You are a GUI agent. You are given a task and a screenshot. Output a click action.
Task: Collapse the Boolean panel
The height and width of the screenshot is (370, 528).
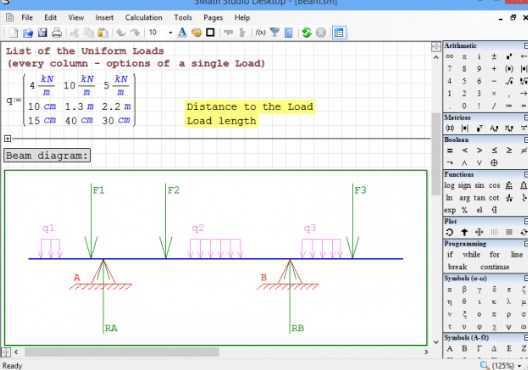[525, 139]
